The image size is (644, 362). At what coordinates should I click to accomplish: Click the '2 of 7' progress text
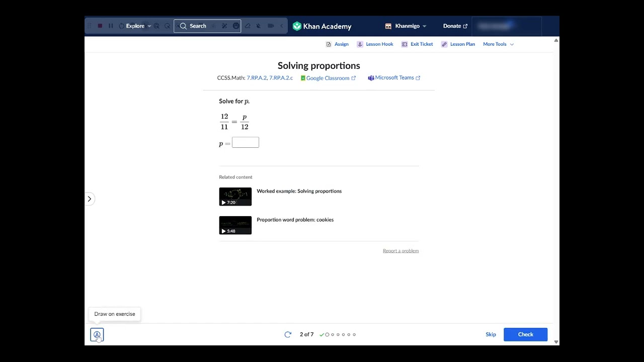306,334
